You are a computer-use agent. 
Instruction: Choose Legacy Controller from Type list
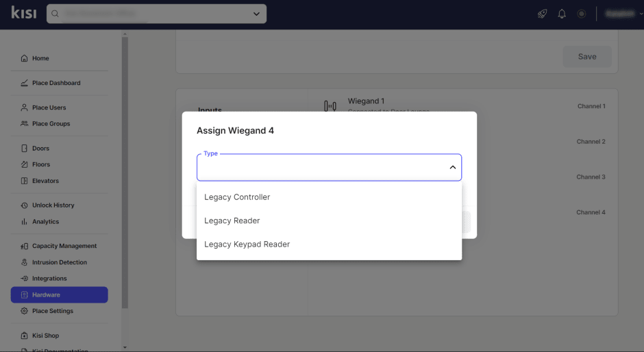pyautogui.click(x=329, y=197)
